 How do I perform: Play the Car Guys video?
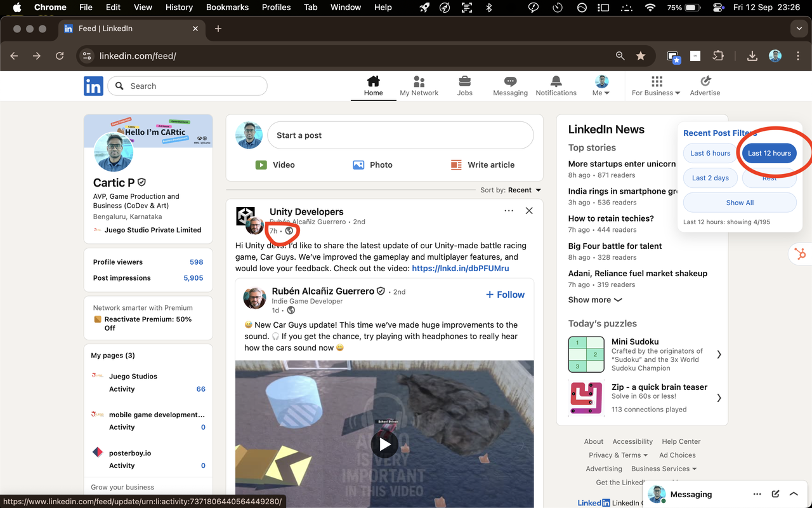pos(384,444)
